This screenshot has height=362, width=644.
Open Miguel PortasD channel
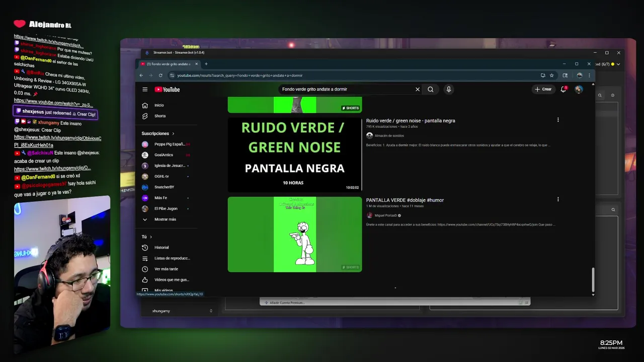tap(386, 215)
